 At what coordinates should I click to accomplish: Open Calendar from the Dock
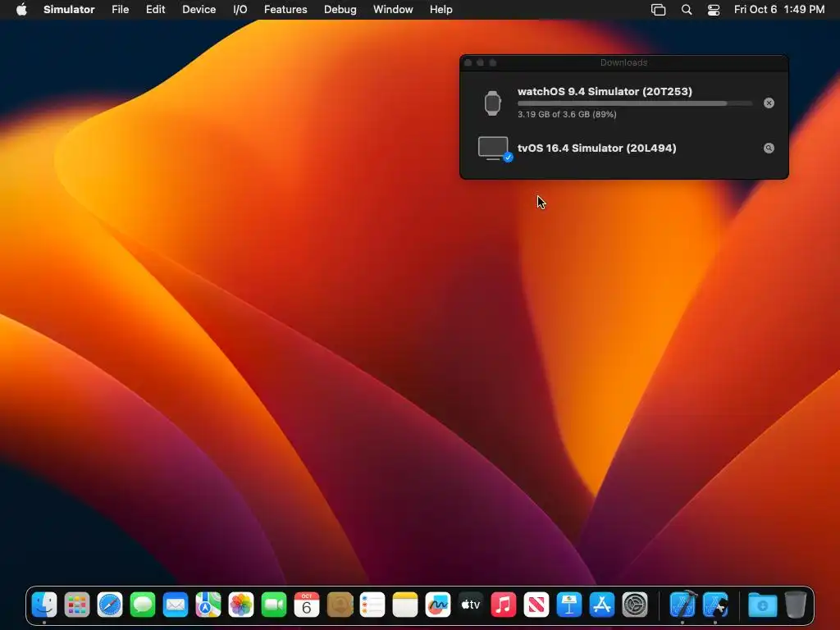pyautogui.click(x=307, y=605)
